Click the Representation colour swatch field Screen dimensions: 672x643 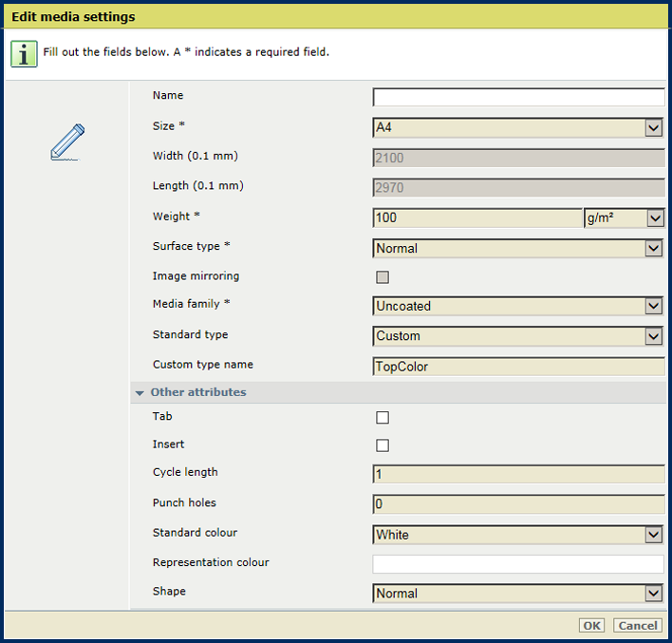[518, 564]
